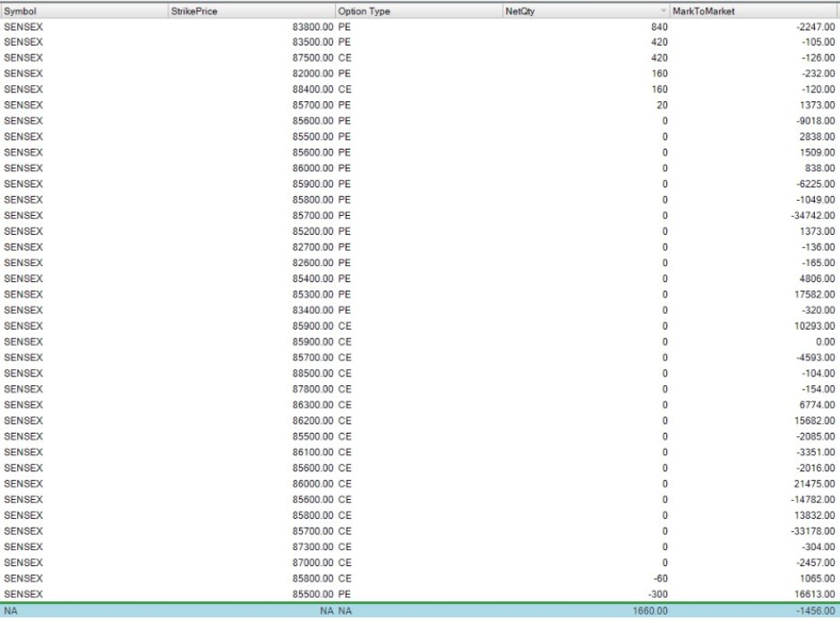Screen dimensions: 840x620
Task: Select the 86200.00 strike price cell
Action: [313, 421]
